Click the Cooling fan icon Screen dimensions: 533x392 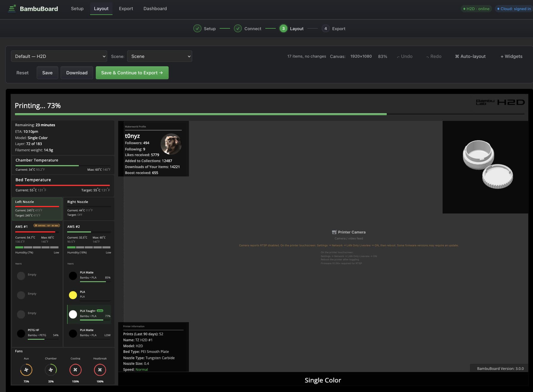tap(76, 370)
